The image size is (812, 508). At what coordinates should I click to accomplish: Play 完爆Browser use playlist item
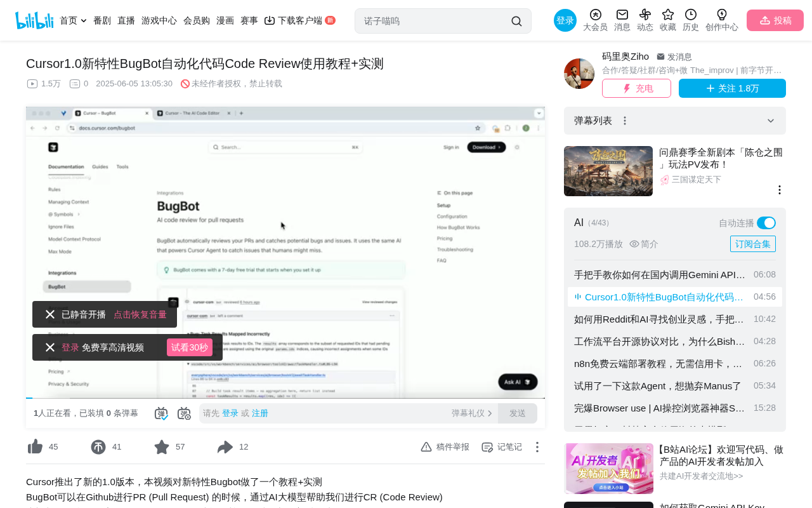pos(675,408)
